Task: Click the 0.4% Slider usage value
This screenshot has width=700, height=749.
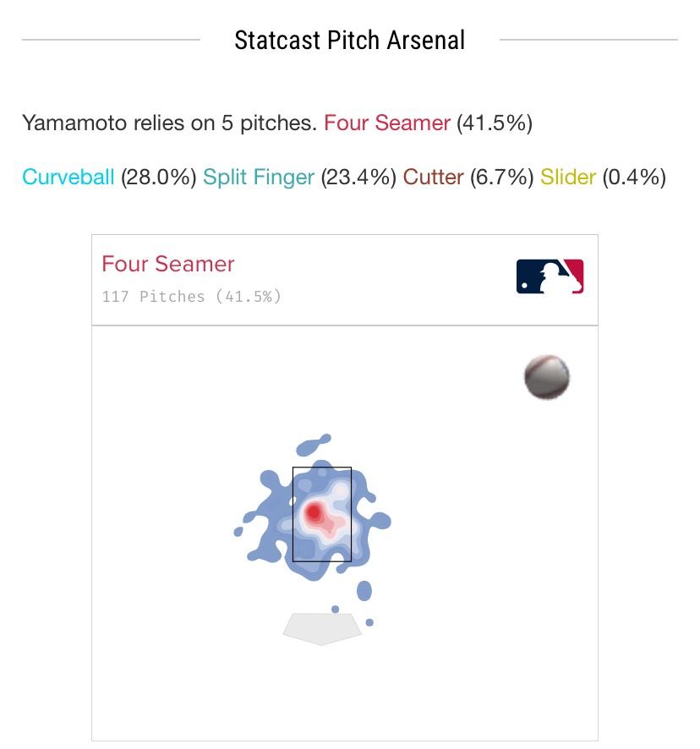Action: pyautogui.click(x=634, y=178)
